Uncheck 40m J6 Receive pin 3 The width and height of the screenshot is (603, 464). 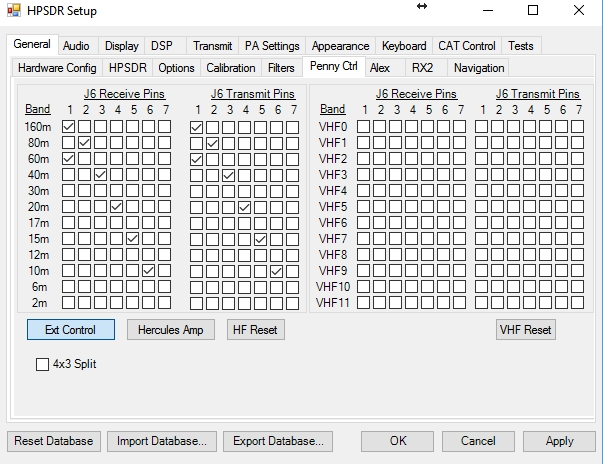[101, 175]
